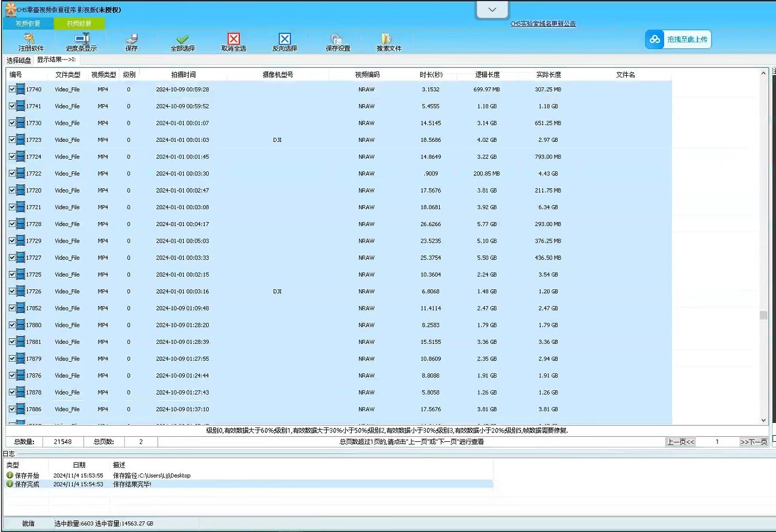The width and height of the screenshot is (776, 532).
Task: Toggle the checkbox for file 17881
Action: pyautogui.click(x=12, y=342)
